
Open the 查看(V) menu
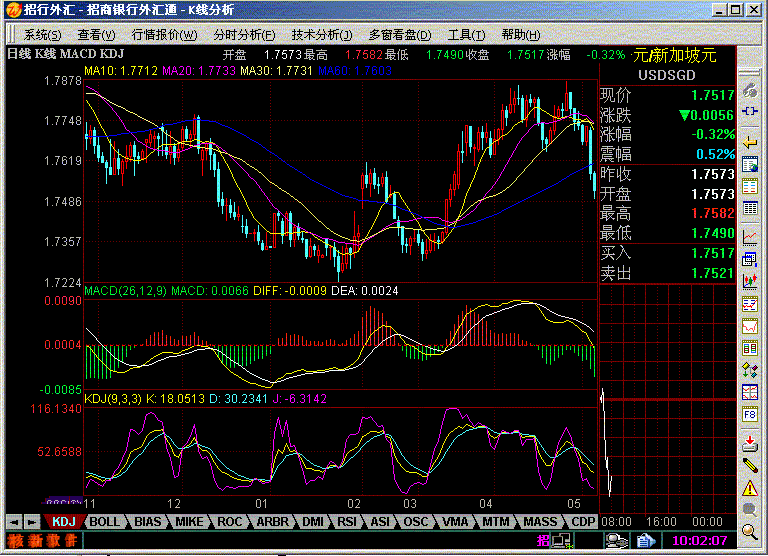coord(96,35)
